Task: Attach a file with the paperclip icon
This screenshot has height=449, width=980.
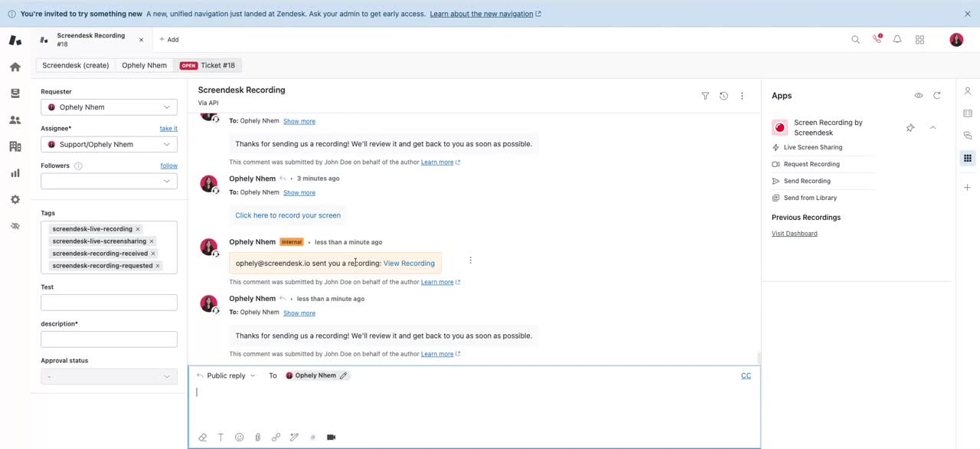Action: (257, 438)
